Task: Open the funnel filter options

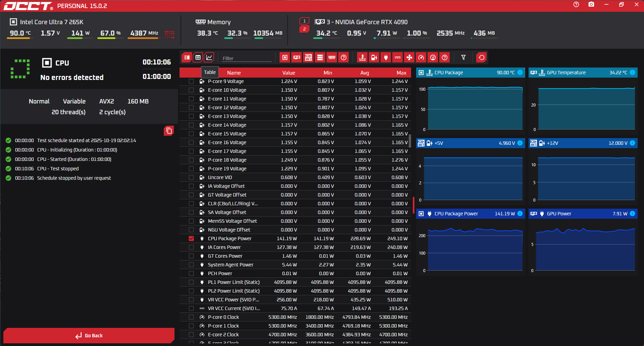Action: click(x=463, y=57)
